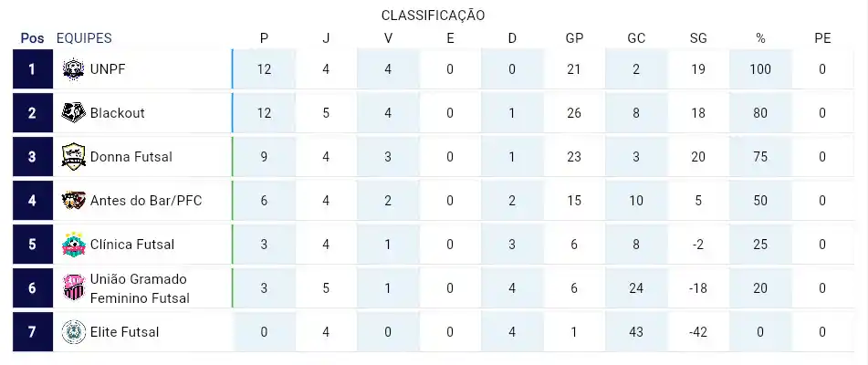Open the Blackout team name link
The image size is (868, 365).
point(118,113)
